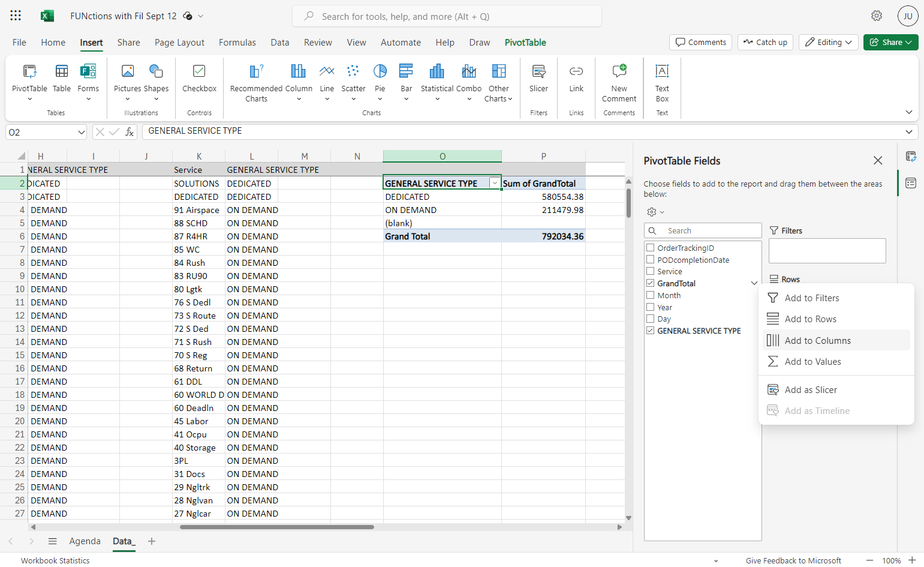Choose Add to Values from the menu
Viewport: 924px width, 567px height.
click(x=836, y=361)
